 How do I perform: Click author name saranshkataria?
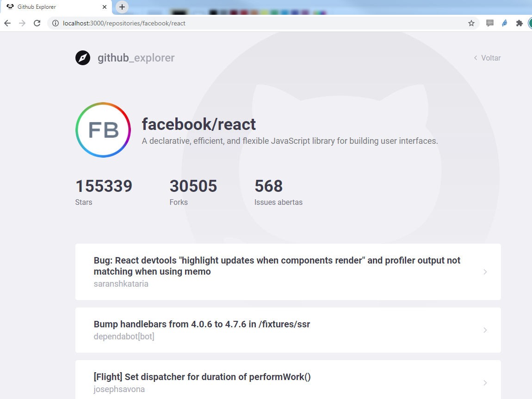point(121,284)
